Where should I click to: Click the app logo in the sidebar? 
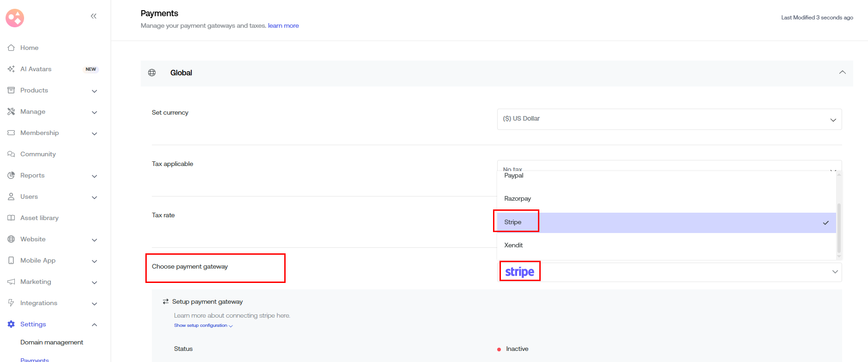pos(15,18)
